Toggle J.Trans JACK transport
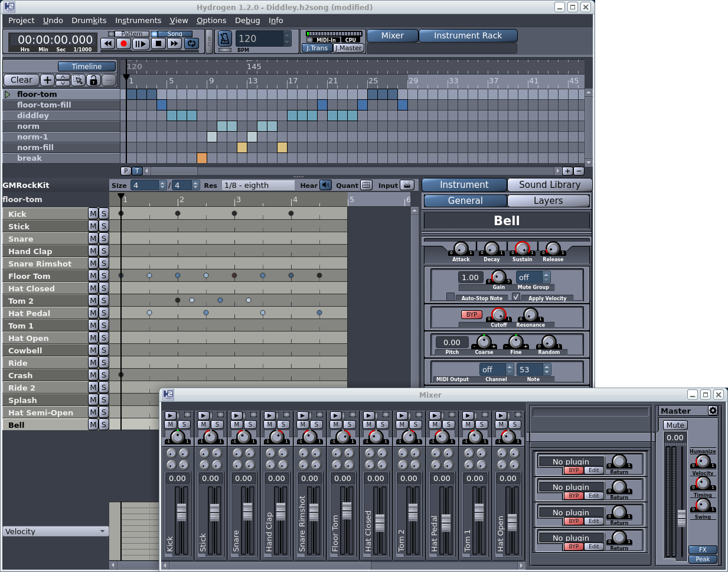This screenshot has width=728, height=572. coord(317,48)
